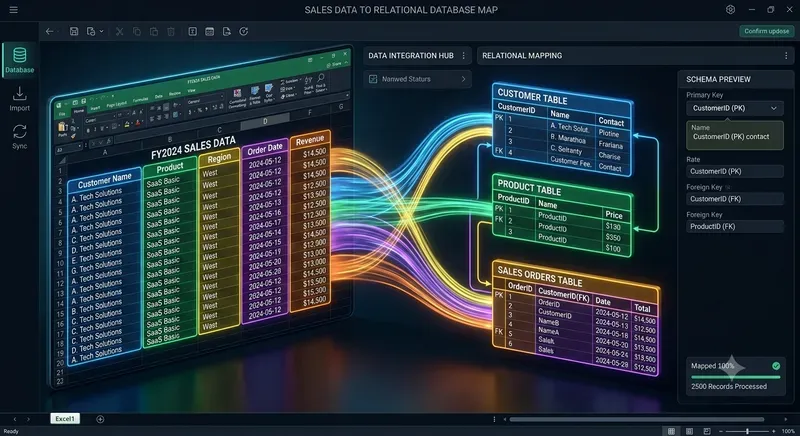
Task: Open the hamburger menu at top left
Action: (x=14, y=10)
